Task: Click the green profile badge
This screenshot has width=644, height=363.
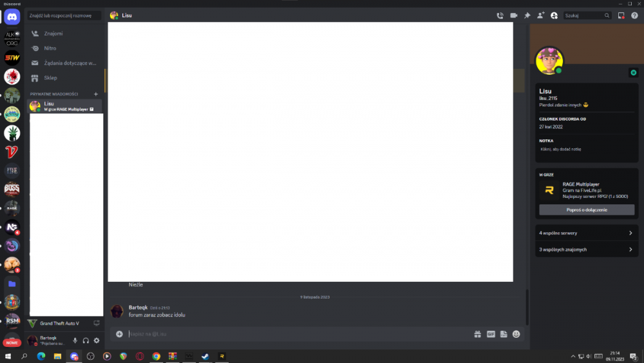Action: coord(633,72)
